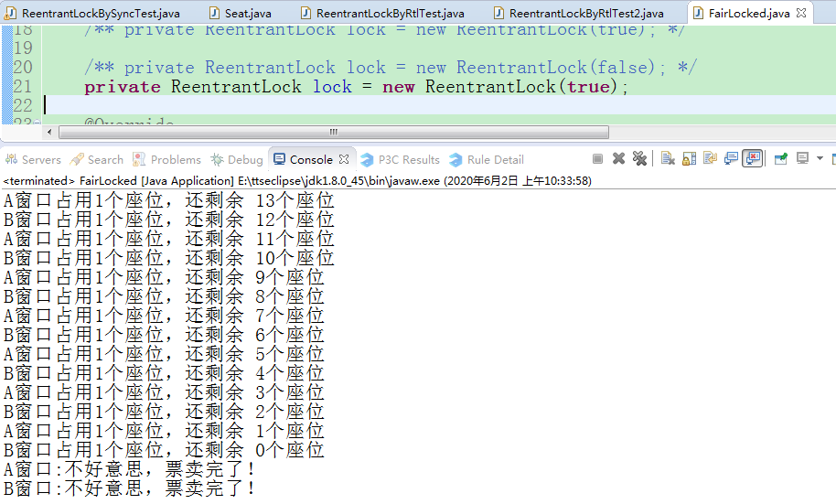Click the horizontal scrollbar left arrow
The height and width of the screenshot is (504, 836).
click(64, 133)
